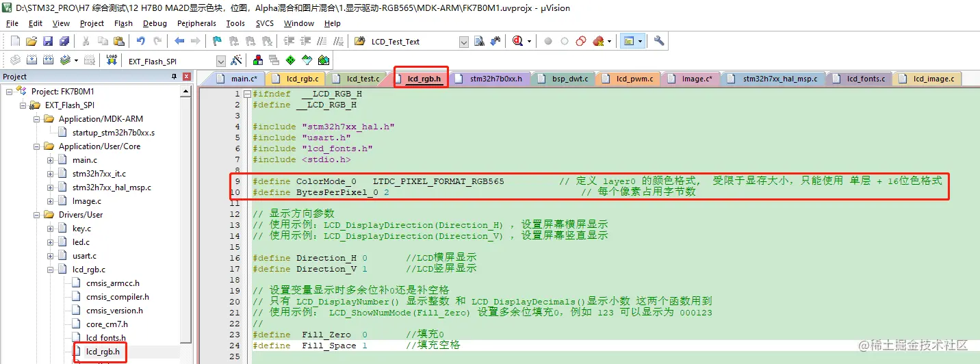Viewport: 980px width, 364px height.
Task: Switch to the lcd_test.c tab
Action: point(354,79)
